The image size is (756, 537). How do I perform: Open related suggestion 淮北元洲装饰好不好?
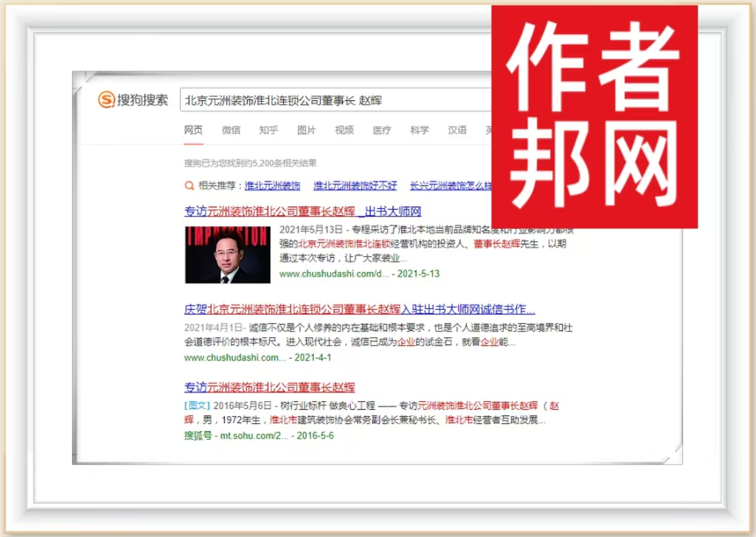(355, 186)
